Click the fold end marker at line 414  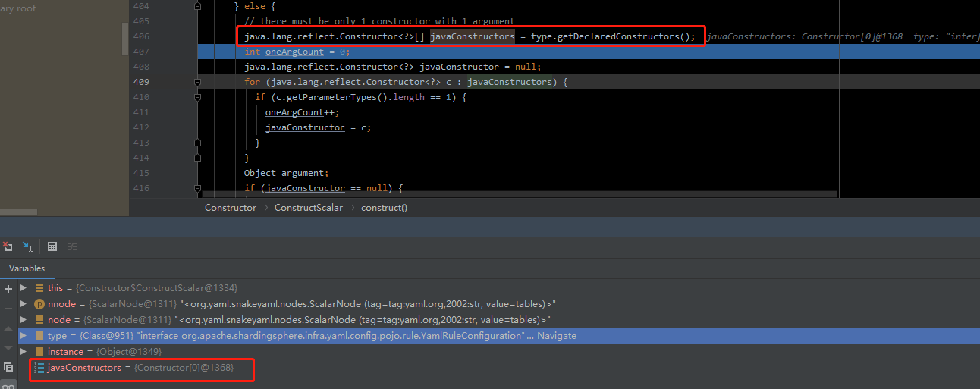point(198,158)
